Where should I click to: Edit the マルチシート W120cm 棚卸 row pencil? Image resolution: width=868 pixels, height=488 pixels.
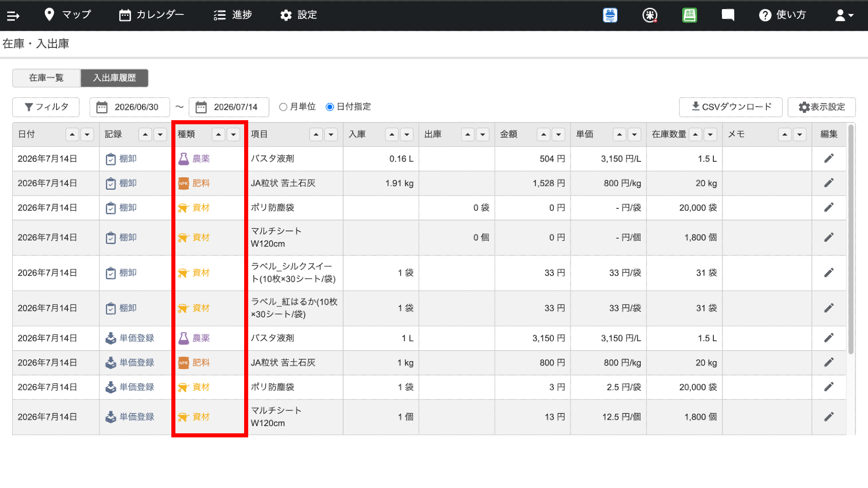(x=829, y=237)
